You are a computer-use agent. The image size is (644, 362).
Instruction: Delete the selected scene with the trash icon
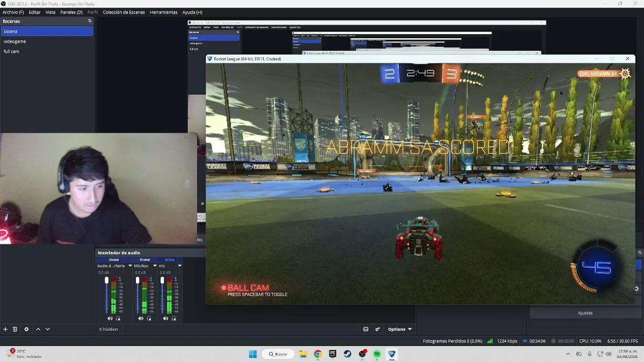(15, 329)
